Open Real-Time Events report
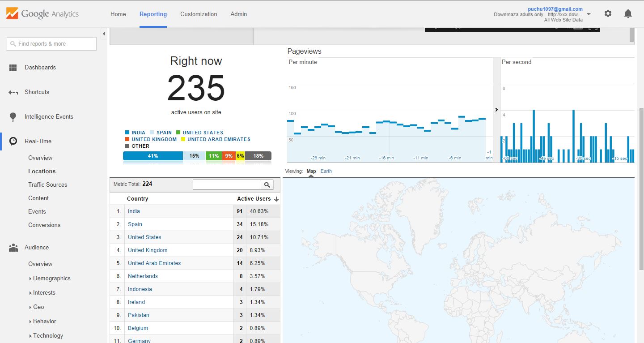The height and width of the screenshot is (343, 644). (37, 212)
